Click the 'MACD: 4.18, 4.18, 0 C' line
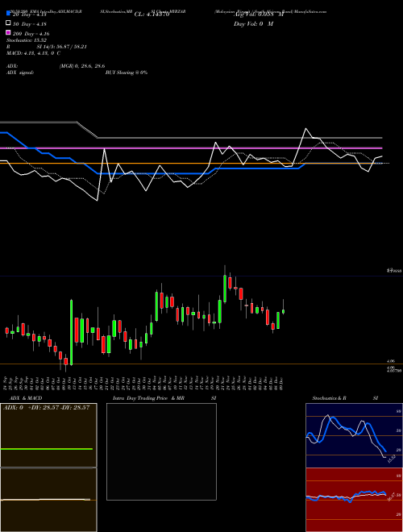This screenshot has width=403, height=532. pos(33,53)
